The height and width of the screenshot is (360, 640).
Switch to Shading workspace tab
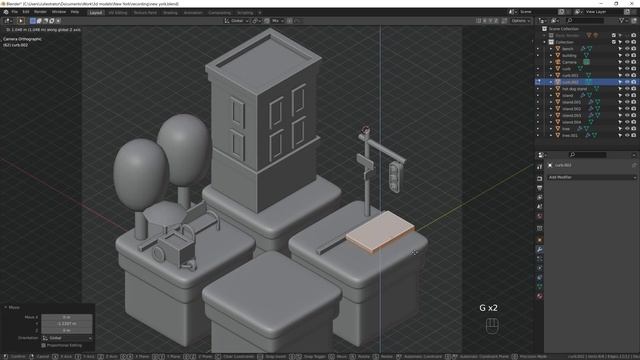[x=170, y=13]
